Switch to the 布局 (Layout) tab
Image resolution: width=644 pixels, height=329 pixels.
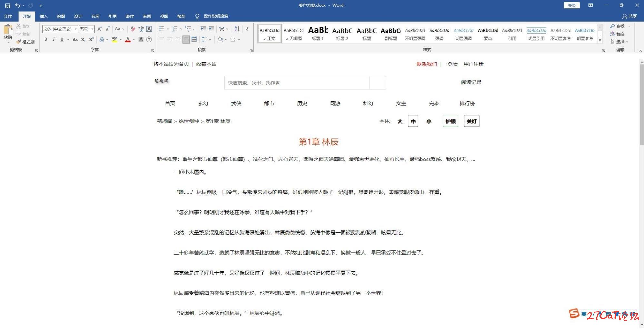[x=95, y=16]
